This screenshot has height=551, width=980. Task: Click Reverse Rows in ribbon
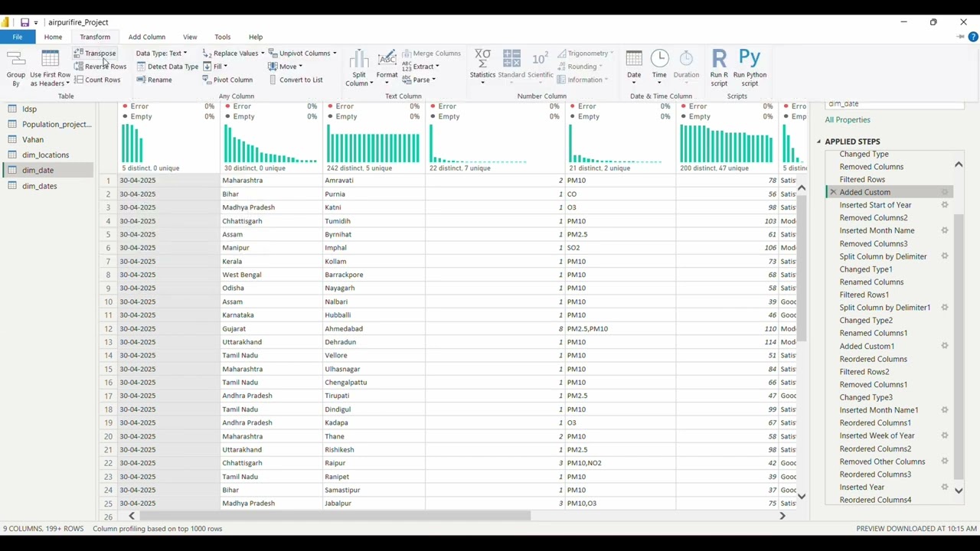[100, 67]
